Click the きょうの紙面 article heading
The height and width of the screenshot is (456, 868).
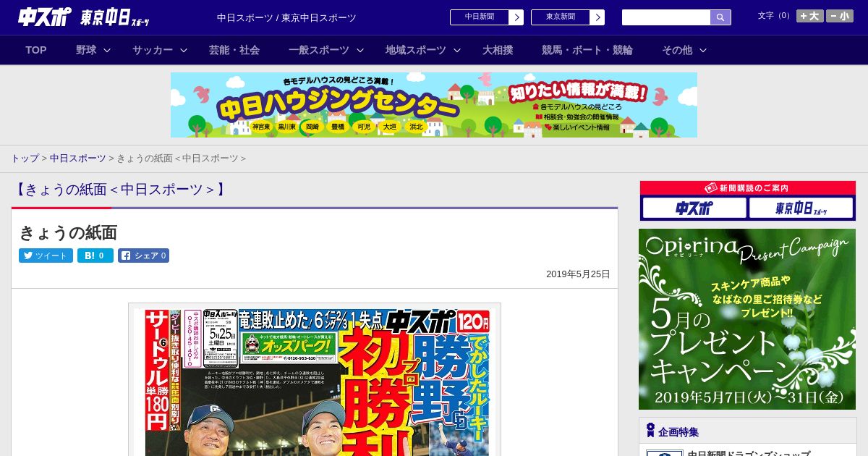point(68,233)
